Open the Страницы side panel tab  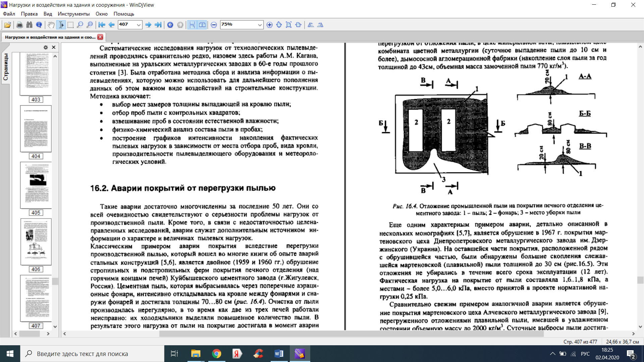[x=6, y=67]
